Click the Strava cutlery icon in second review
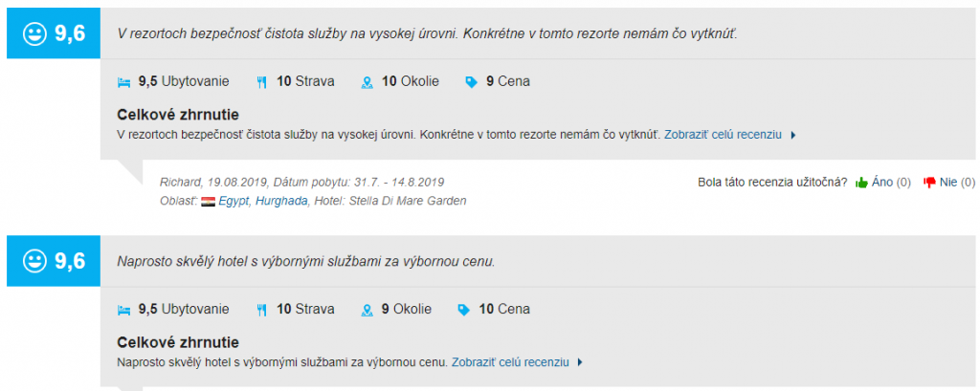 pos(261,310)
